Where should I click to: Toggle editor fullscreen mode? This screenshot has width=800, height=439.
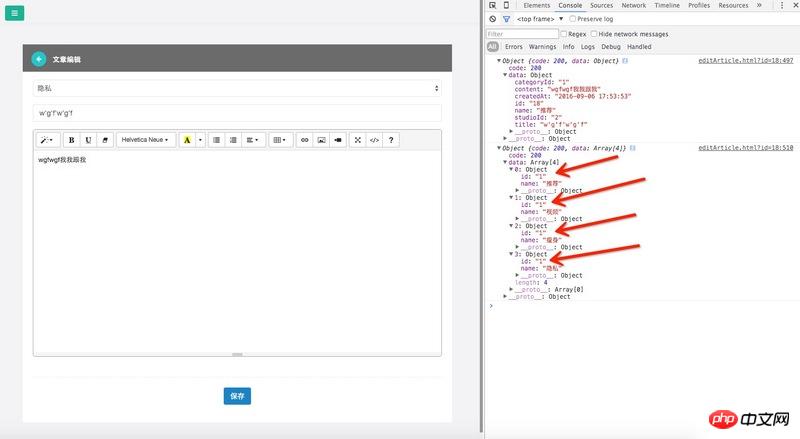click(x=358, y=140)
